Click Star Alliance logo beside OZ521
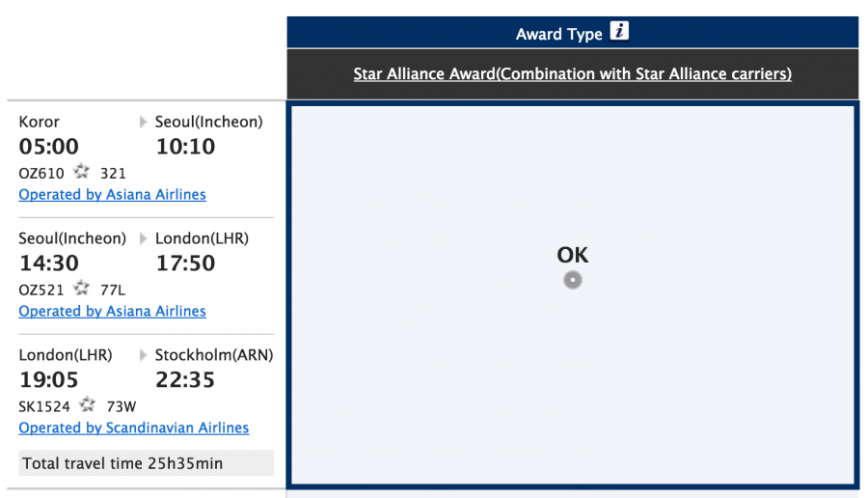The width and height of the screenshot is (868, 498). pos(82,289)
